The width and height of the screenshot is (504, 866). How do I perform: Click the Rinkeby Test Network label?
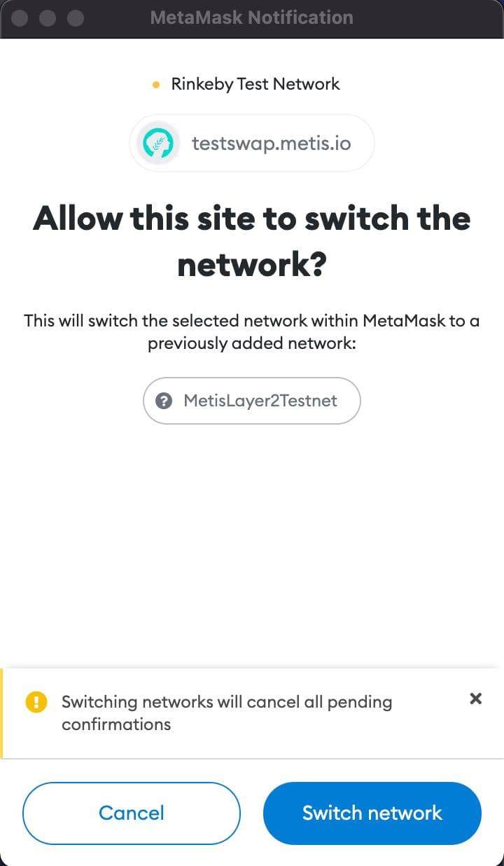[x=255, y=84]
